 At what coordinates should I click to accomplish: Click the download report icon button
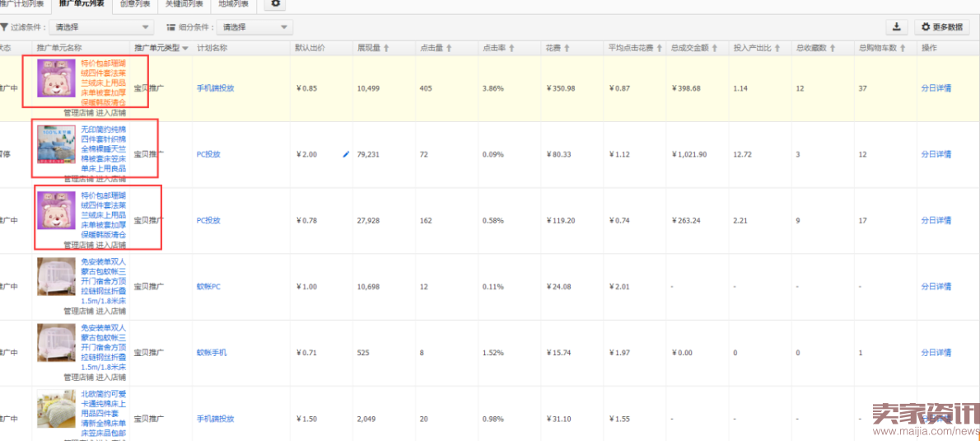[897, 27]
